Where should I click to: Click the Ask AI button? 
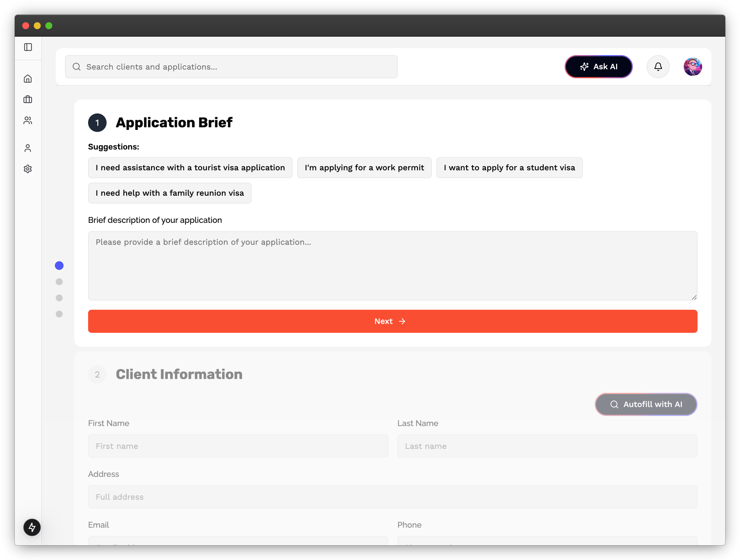(x=598, y=66)
